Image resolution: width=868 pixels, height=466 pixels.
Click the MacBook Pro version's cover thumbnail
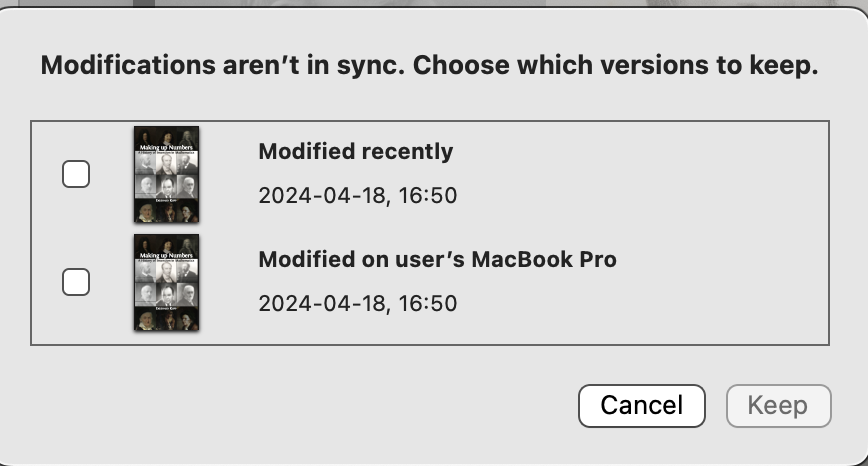pyautogui.click(x=166, y=283)
